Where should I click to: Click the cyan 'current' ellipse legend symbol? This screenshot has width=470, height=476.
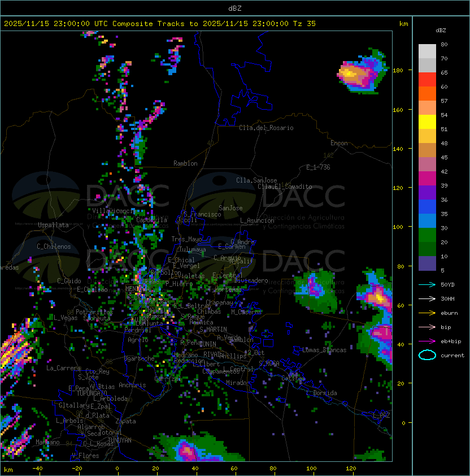[x=427, y=355]
